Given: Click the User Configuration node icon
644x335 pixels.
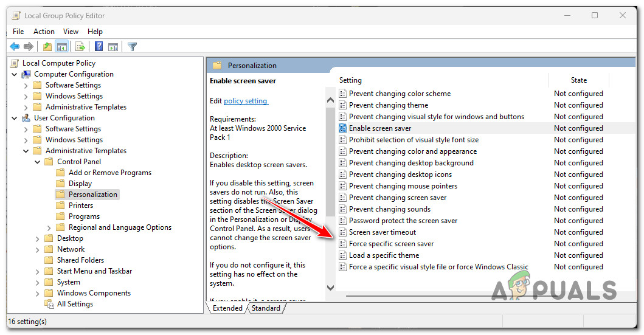Looking at the screenshot, I should [x=26, y=118].
